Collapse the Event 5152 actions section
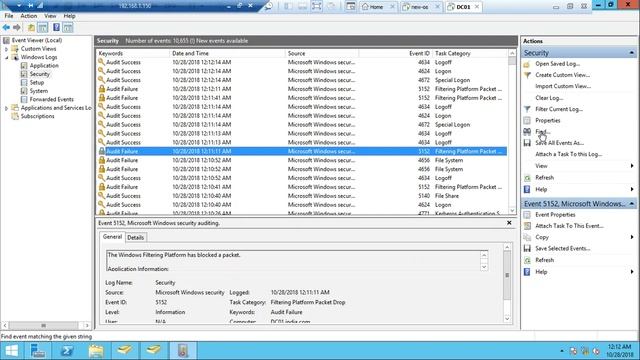Screen dimensions: 640x360 click(x=631, y=204)
